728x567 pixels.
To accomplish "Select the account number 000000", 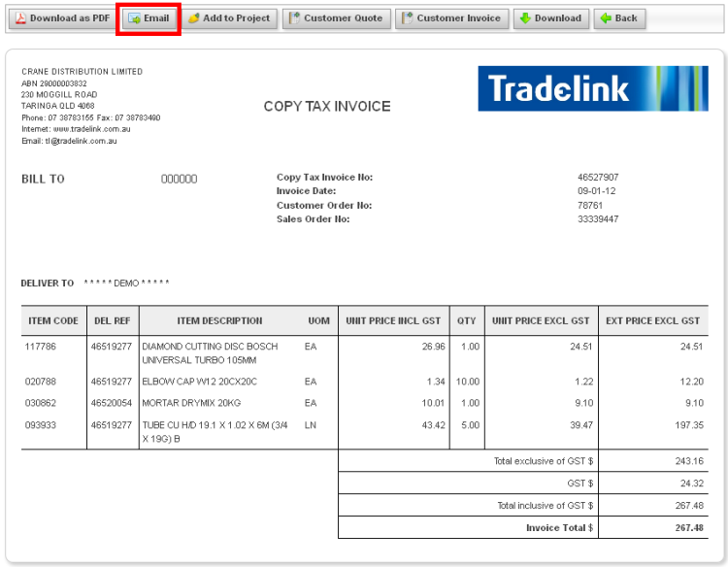I will click(x=179, y=180).
